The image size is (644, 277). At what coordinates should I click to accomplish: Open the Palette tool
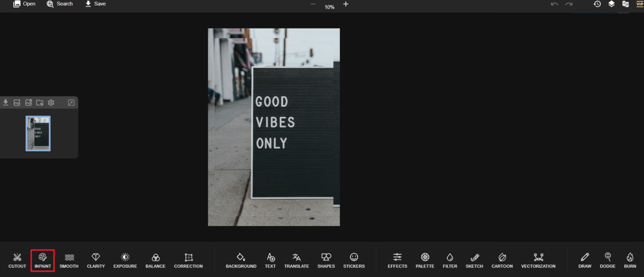tap(425, 260)
